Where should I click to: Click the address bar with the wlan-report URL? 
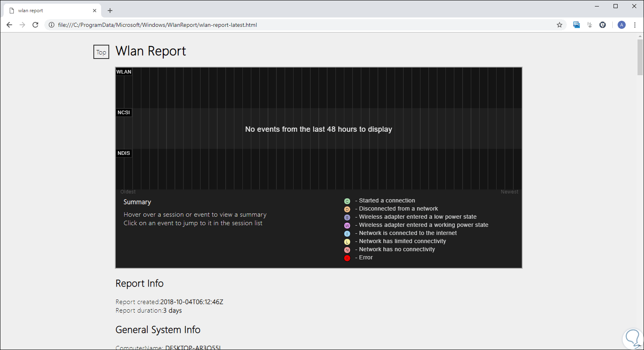point(305,25)
